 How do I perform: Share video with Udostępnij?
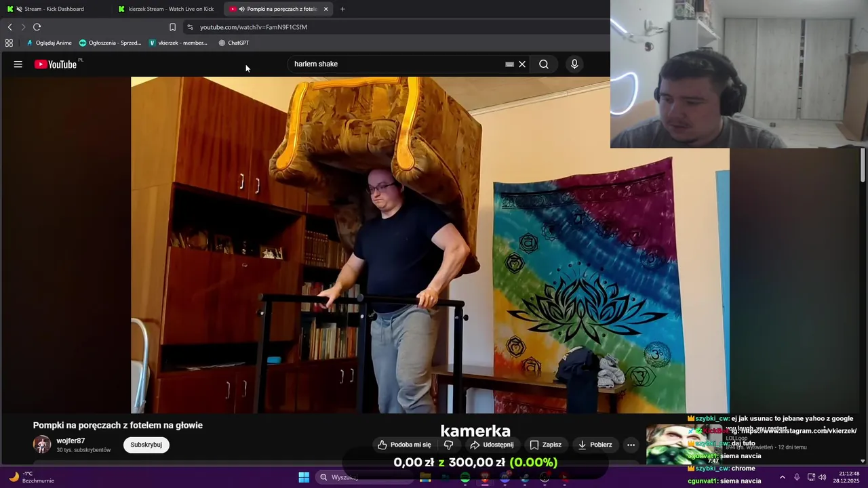coord(492,445)
